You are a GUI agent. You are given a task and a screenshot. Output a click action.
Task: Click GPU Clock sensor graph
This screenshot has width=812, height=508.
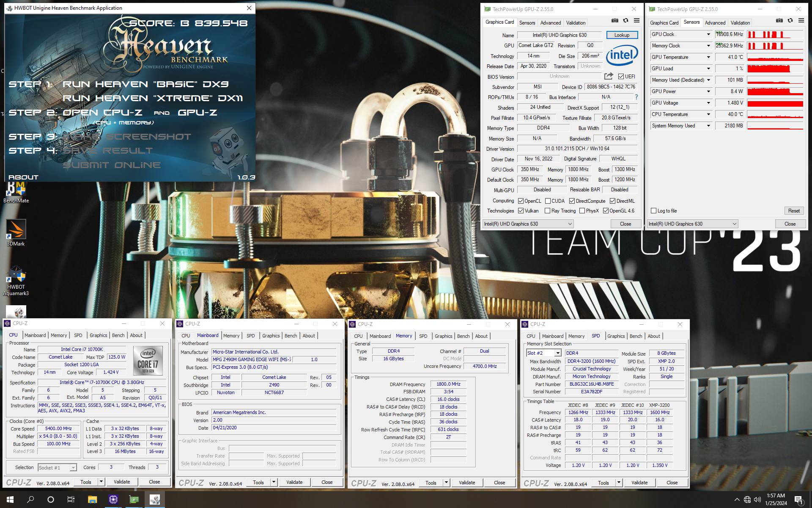775,34
